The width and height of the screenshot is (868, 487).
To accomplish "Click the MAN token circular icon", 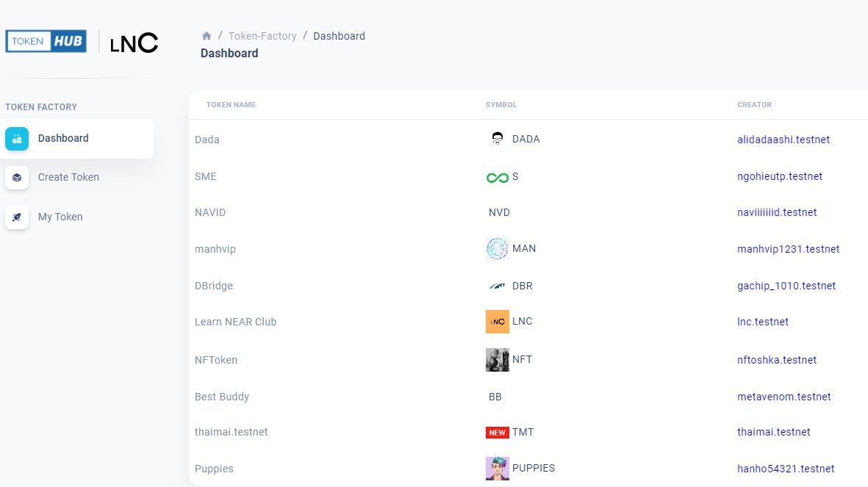I will (x=498, y=249).
